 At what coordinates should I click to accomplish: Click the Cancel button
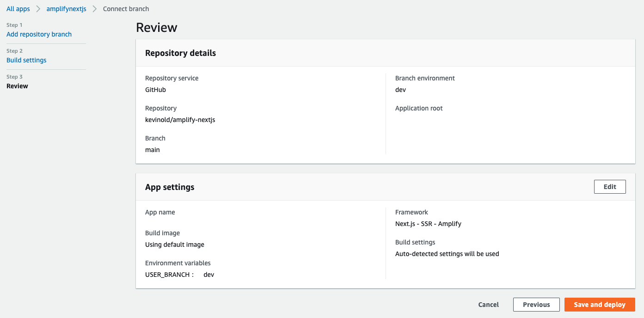(x=488, y=305)
